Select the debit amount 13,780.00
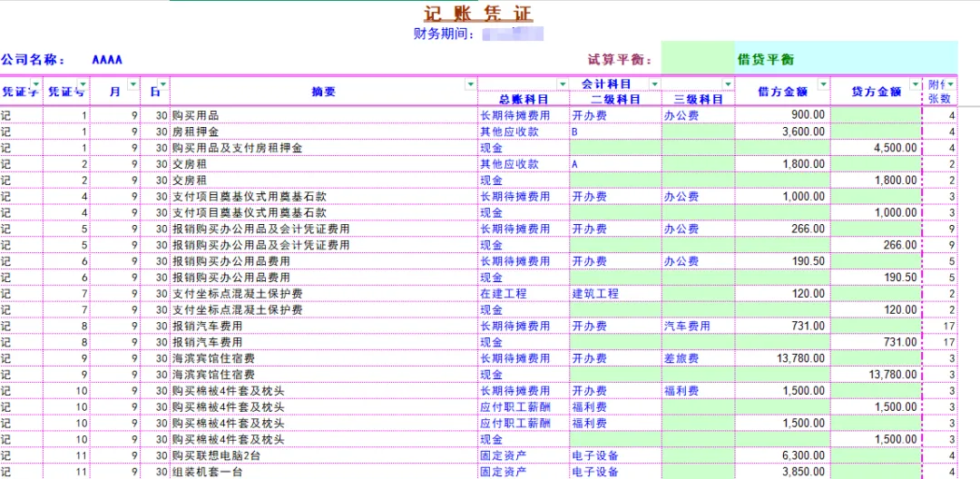This screenshot has width=980, height=479. tap(782, 358)
